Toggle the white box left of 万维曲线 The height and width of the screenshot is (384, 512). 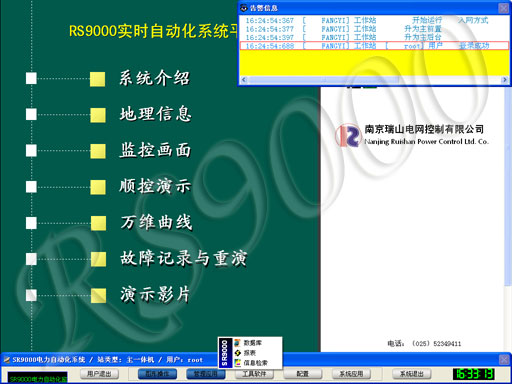pos(31,223)
